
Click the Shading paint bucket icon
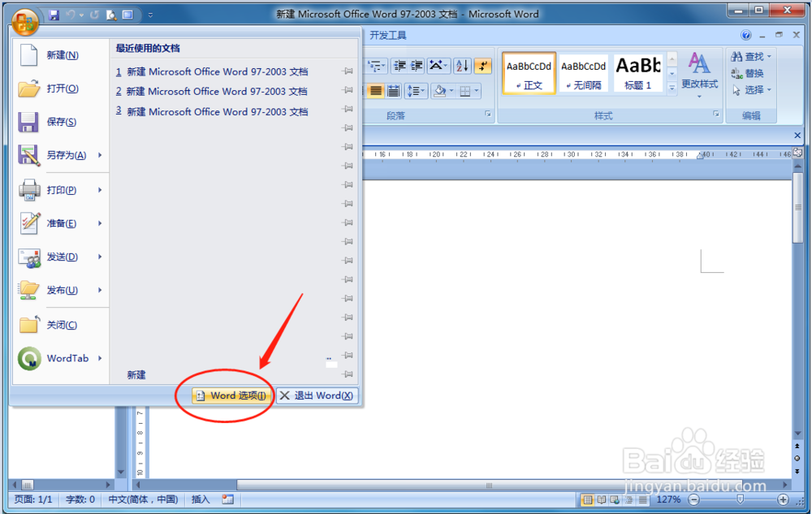439,91
